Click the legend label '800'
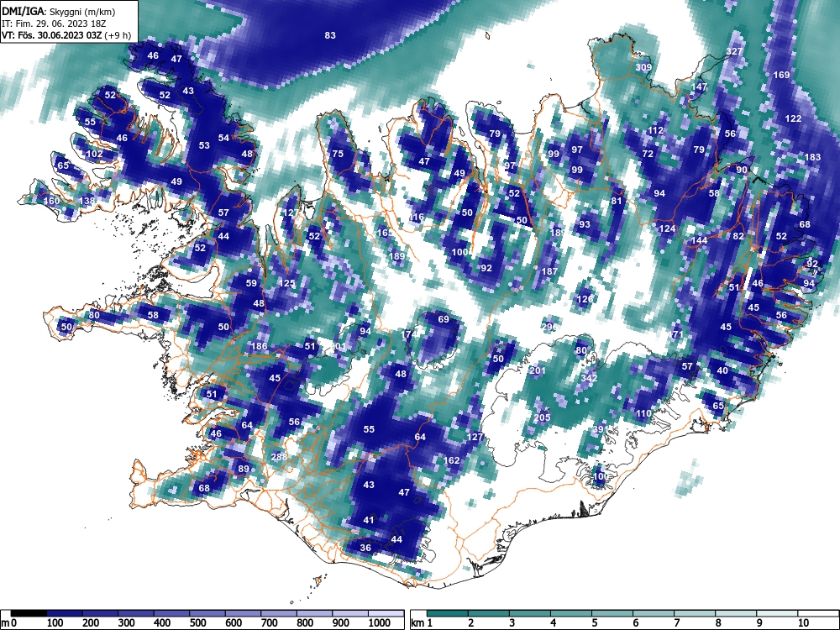840x630 pixels. [x=305, y=623]
